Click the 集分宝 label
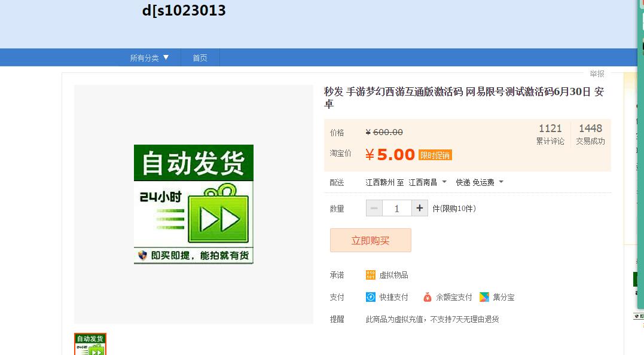Image resolution: width=644 pixels, height=355 pixels. point(503,297)
